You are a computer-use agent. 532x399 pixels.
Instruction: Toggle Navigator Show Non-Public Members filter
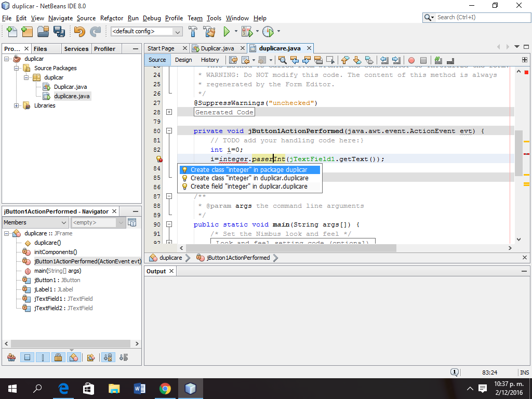point(58,357)
